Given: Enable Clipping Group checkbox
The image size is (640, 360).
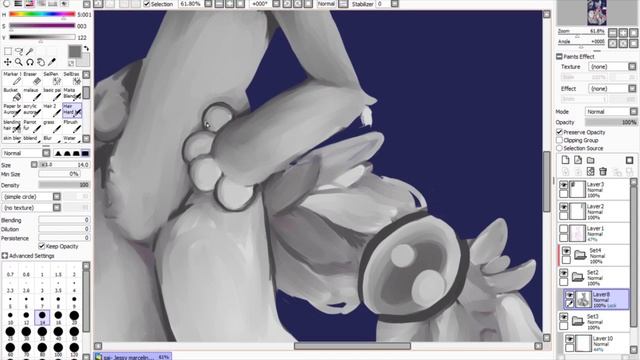Looking at the screenshot, I should click(x=560, y=140).
